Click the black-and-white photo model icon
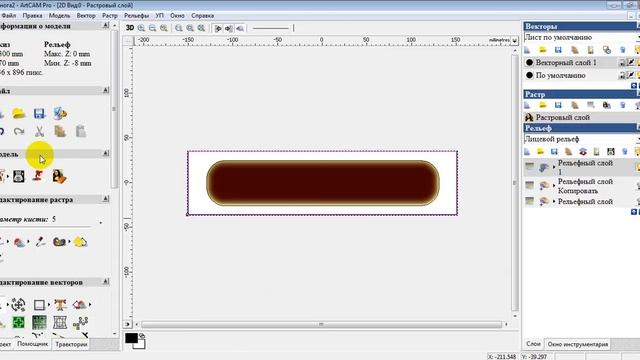 [19, 176]
